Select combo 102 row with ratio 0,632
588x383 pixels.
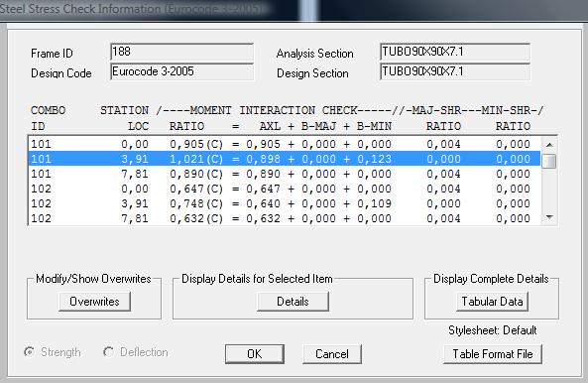point(285,218)
